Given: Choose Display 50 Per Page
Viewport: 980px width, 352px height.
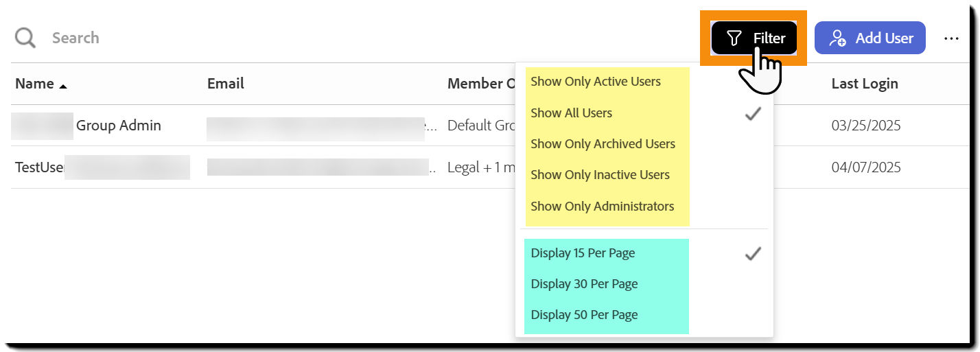Looking at the screenshot, I should [x=584, y=314].
